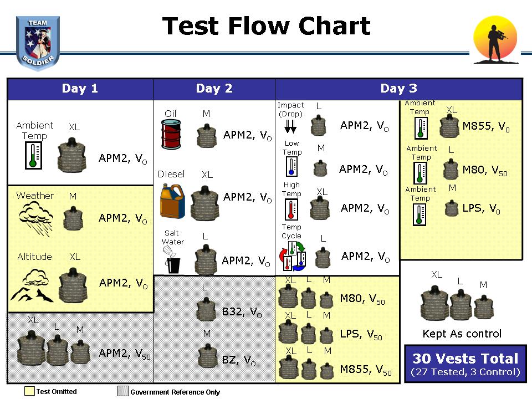Click the Impact Drop arrows icon
The width and height of the screenshot is (532, 399).
[290, 126]
